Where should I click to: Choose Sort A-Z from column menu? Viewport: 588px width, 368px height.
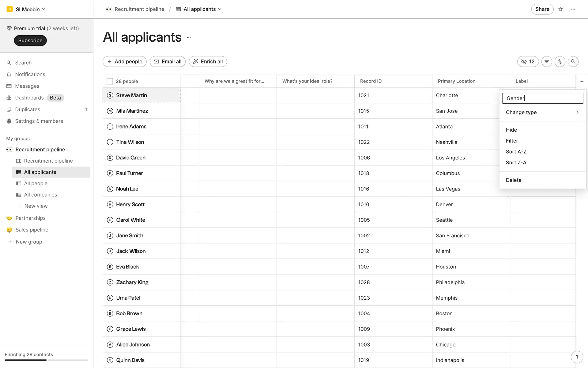[x=516, y=151]
